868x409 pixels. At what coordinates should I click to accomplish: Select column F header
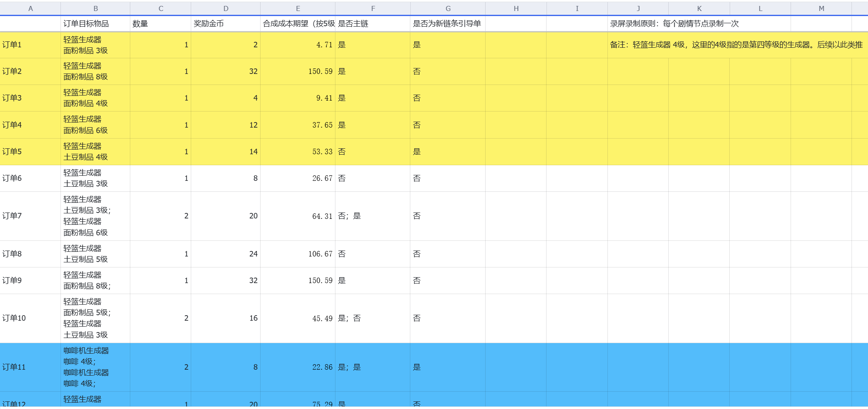coord(373,8)
